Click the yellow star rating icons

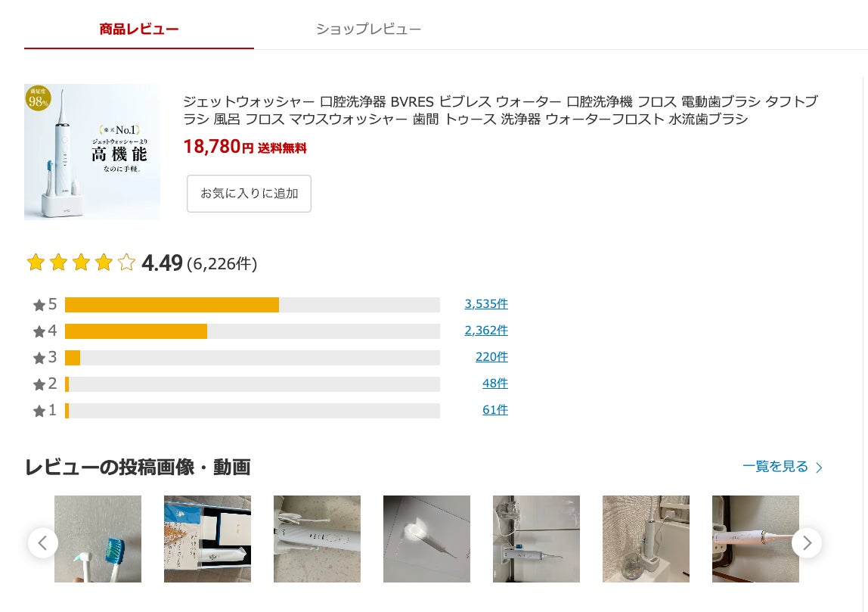[81, 263]
